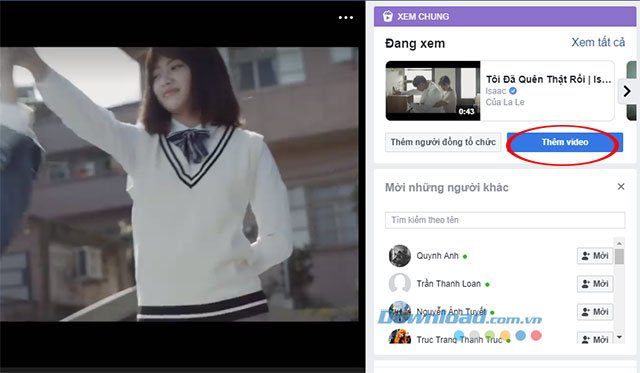Open the three-dot video options menu

346,18
